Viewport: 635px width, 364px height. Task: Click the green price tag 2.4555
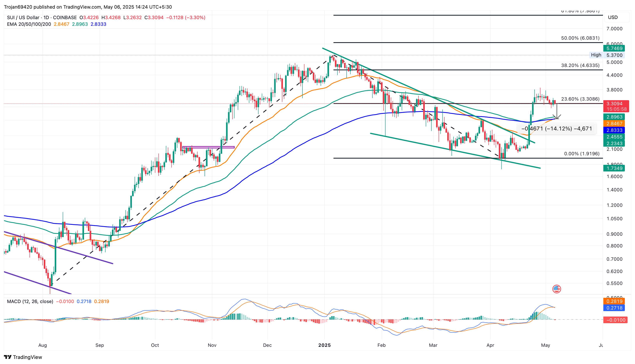click(614, 137)
